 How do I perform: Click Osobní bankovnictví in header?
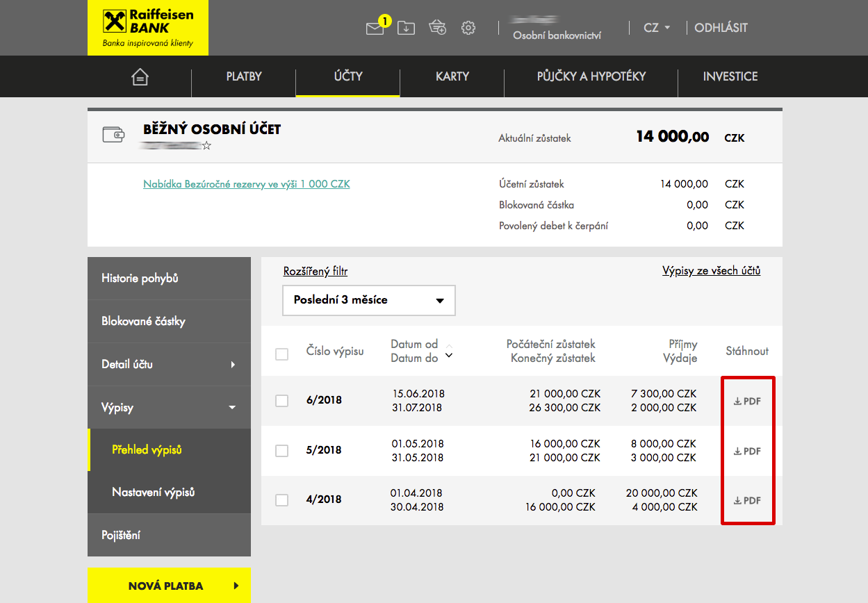tap(557, 35)
